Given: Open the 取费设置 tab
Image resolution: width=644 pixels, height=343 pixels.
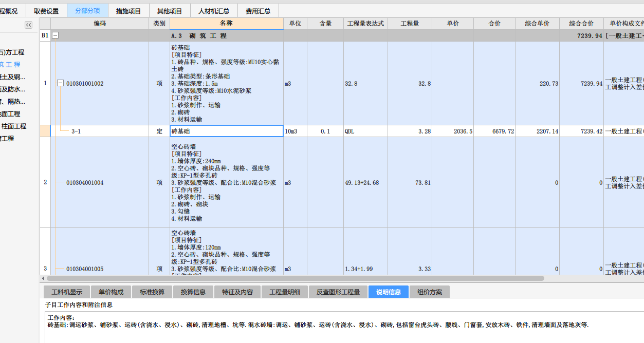Looking at the screenshot, I should point(46,11).
